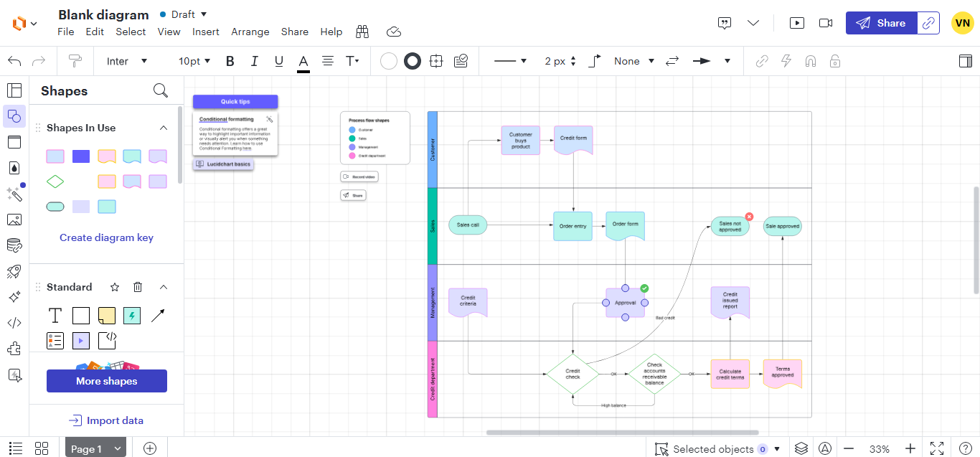Viewport: 980px width, 457px height.
Task: Open the line style dropdown
Action: point(511,61)
